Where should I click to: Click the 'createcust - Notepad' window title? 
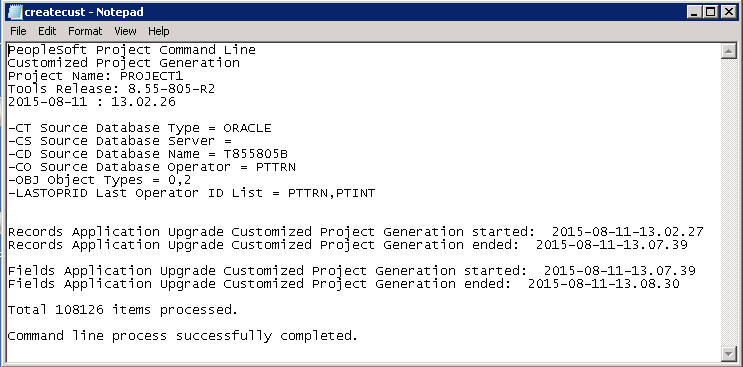pos(84,12)
